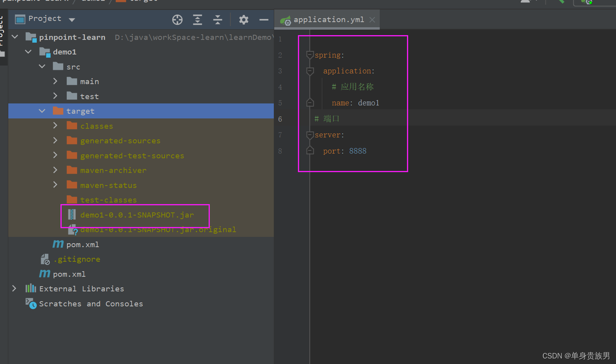The width and height of the screenshot is (616, 364).
Task: Click the test folder icon
Action: point(72,96)
